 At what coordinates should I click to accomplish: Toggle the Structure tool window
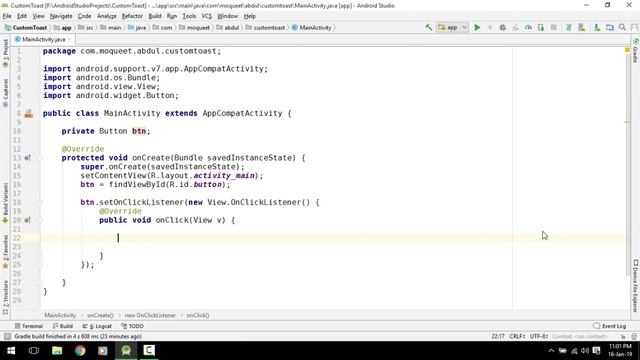coord(5,297)
